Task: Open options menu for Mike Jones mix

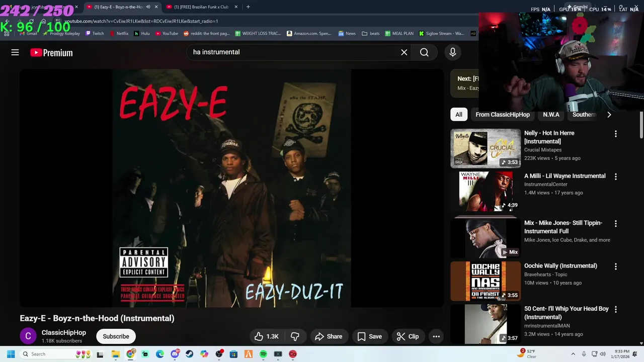Action: 615,223
